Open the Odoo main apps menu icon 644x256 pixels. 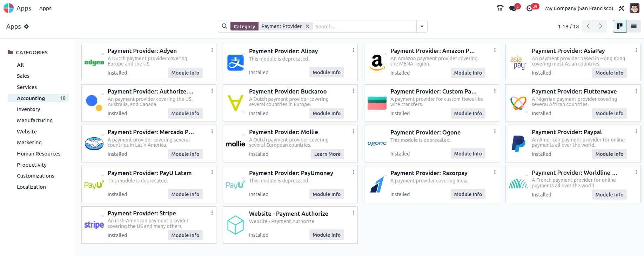(8, 8)
